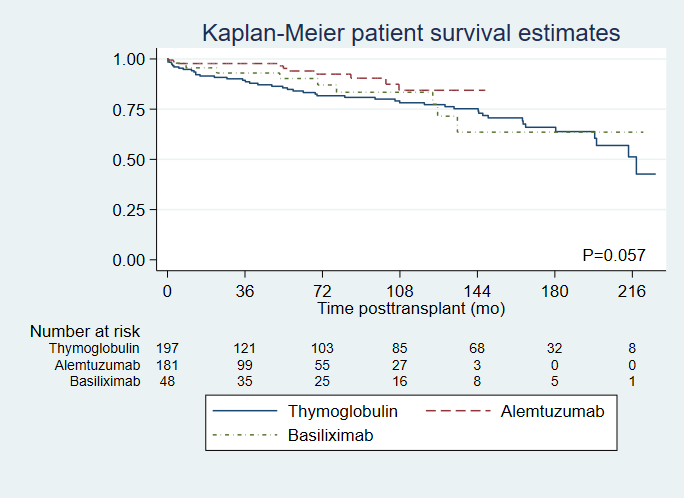This screenshot has width=684, height=498.
Task: Click the Number at risk heading
Action: point(85,331)
